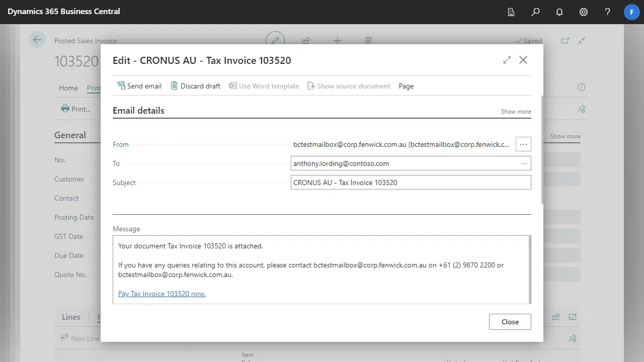This screenshot has height=362, width=644.
Task: Open the Page menu in dialog
Action: click(406, 86)
